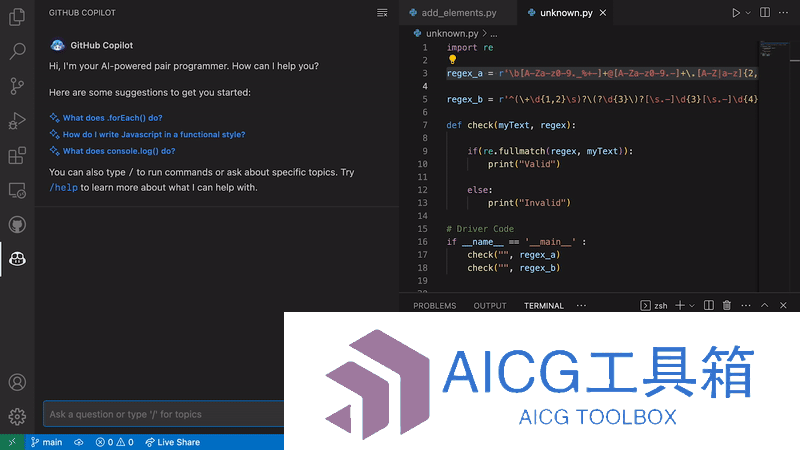Click the suggestion 'What does .forEach() do?'
Screen dimensions: 800x450
(112, 118)
